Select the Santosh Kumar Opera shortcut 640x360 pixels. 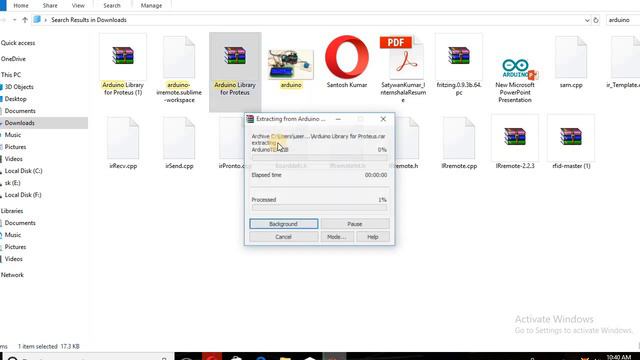tap(347, 62)
